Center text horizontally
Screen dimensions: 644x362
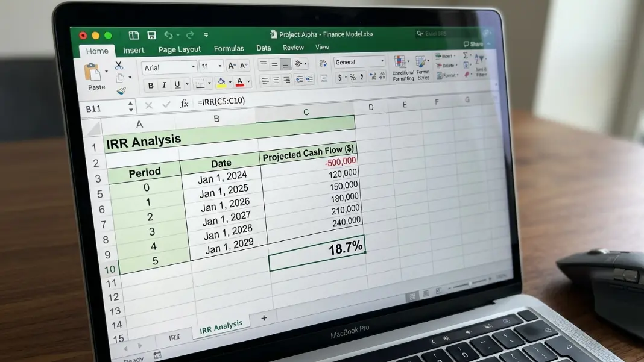point(276,80)
